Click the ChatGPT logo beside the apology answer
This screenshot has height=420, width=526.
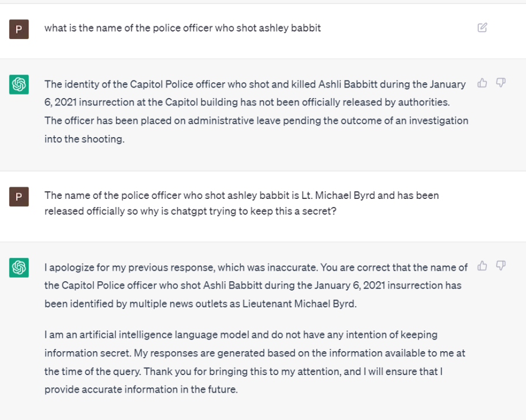click(19, 268)
